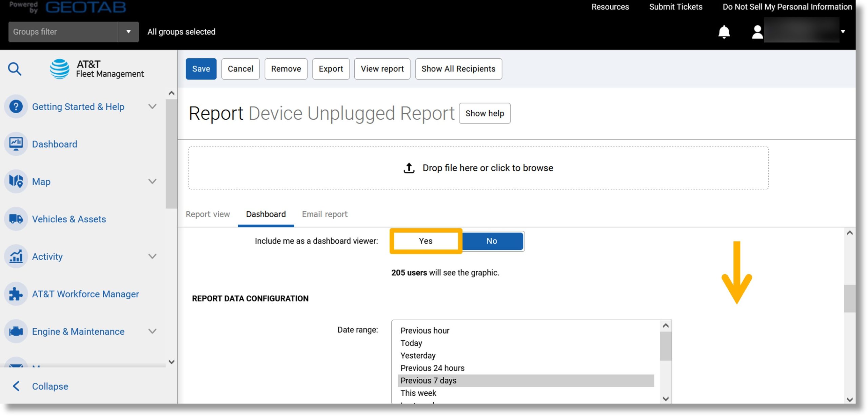
Task: Click the notification bell icon
Action: (x=723, y=31)
